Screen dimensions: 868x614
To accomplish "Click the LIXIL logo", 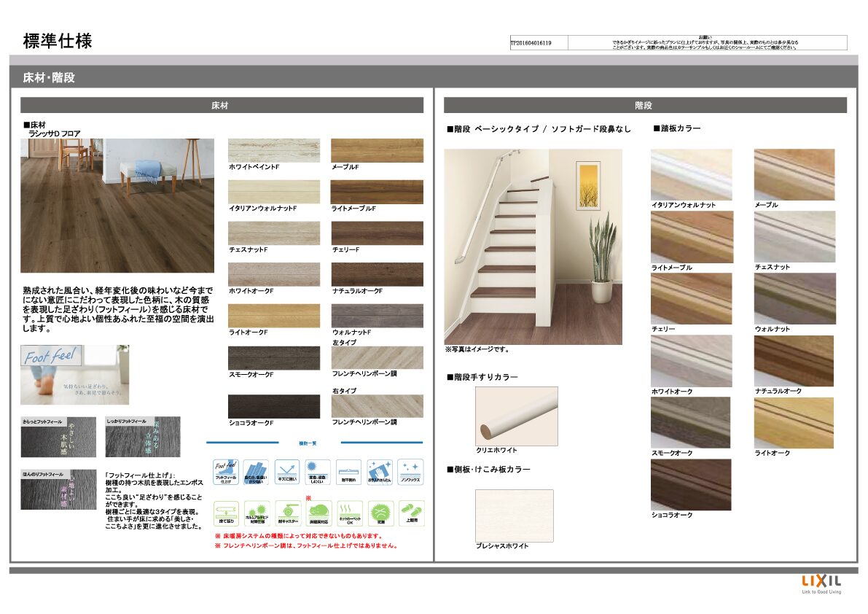I will (821, 582).
